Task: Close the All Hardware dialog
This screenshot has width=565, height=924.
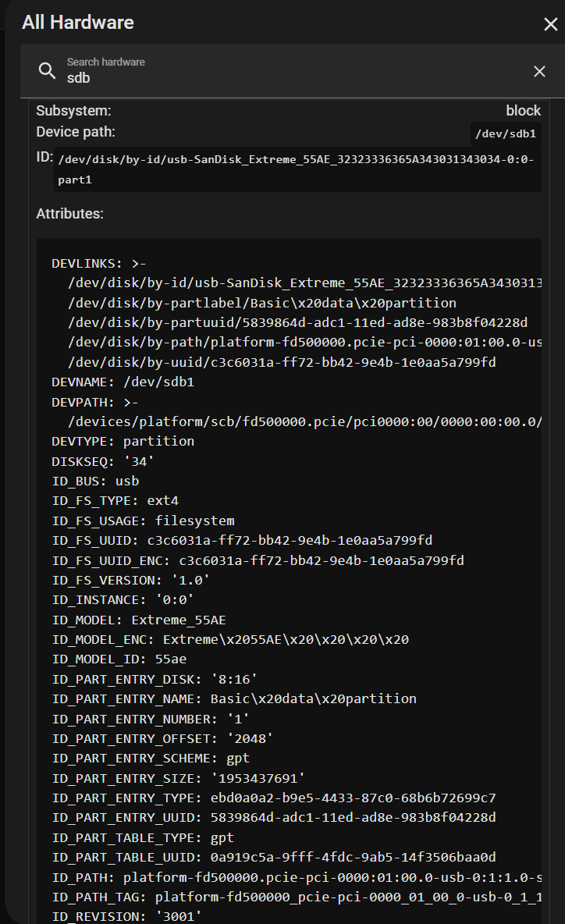Action: point(551,23)
